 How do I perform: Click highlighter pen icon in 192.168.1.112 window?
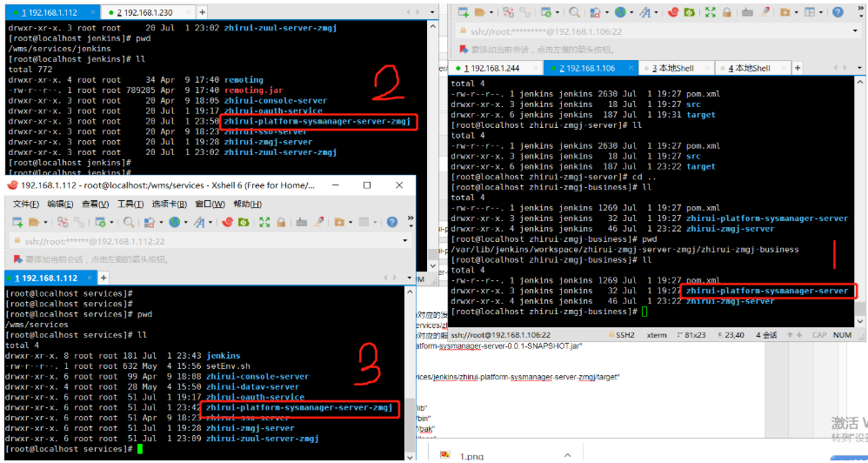(317, 222)
